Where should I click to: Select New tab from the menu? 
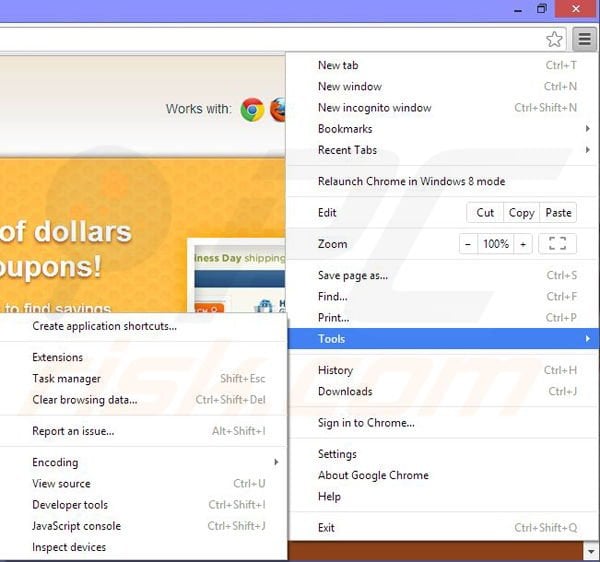[443, 65]
